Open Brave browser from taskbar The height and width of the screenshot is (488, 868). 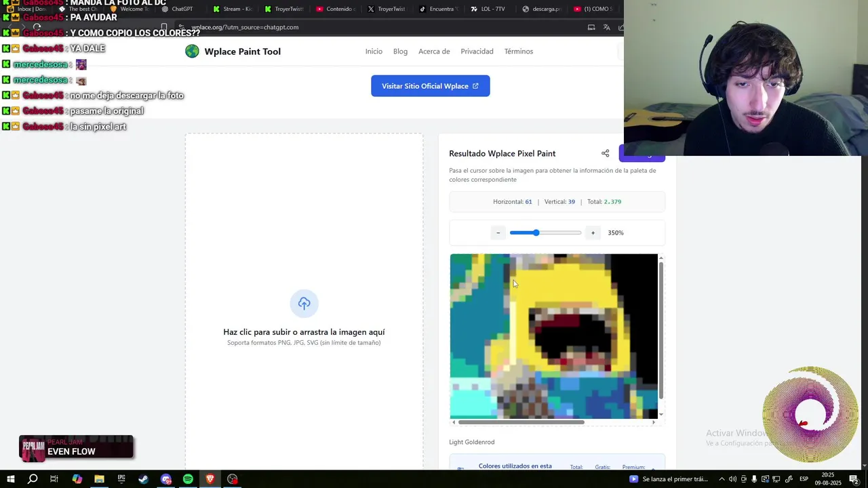(210, 479)
